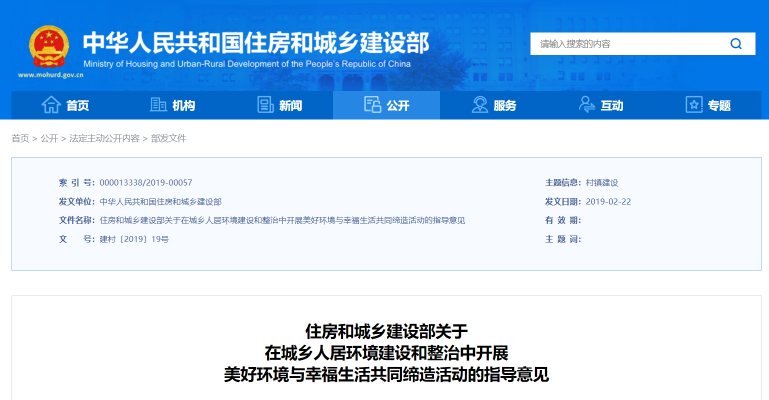The height and width of the screenshot is (400, 769).
Task: Click the disclosure icon beside 公开
Action: pyautogui.click(x=372, y=105)
